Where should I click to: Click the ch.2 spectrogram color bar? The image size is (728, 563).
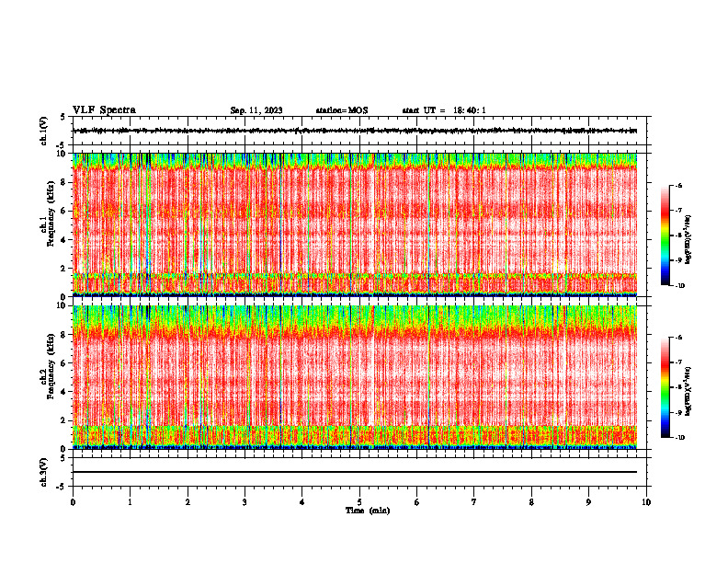(x=665, y=387)
